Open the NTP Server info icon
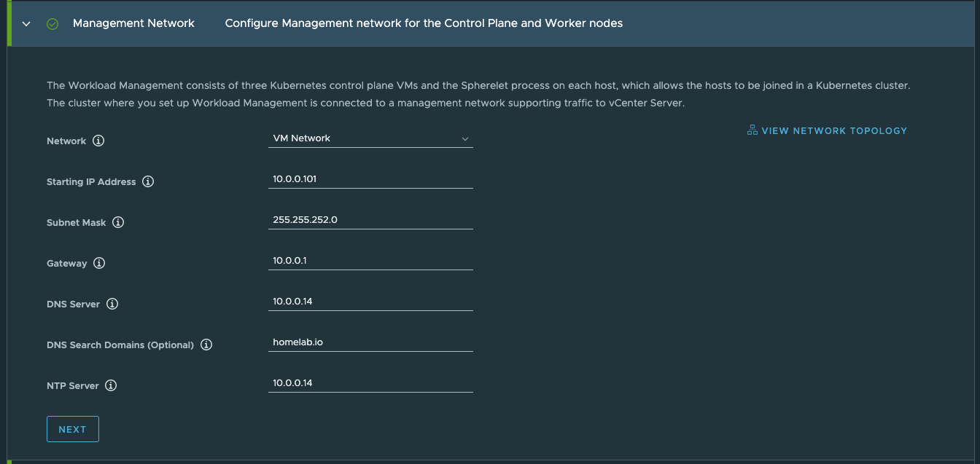The image size is (980, 464). [111, 385]
